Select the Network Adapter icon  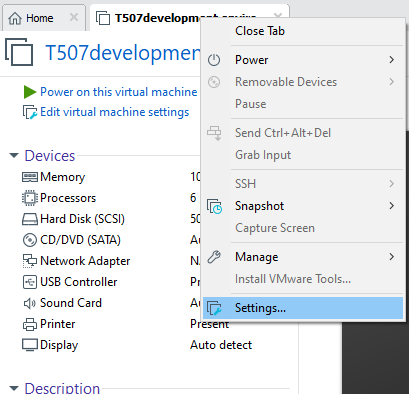(x=30, y=261)
